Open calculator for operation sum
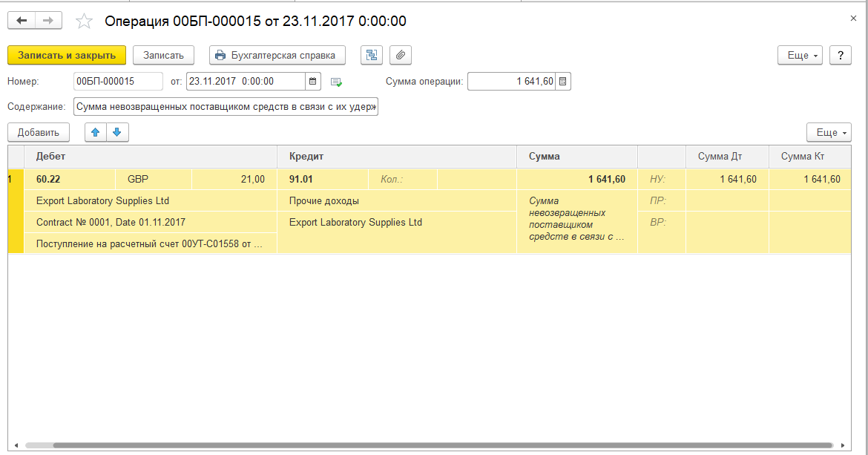Viewport: 868px width, 455px height. coord(562,82)
